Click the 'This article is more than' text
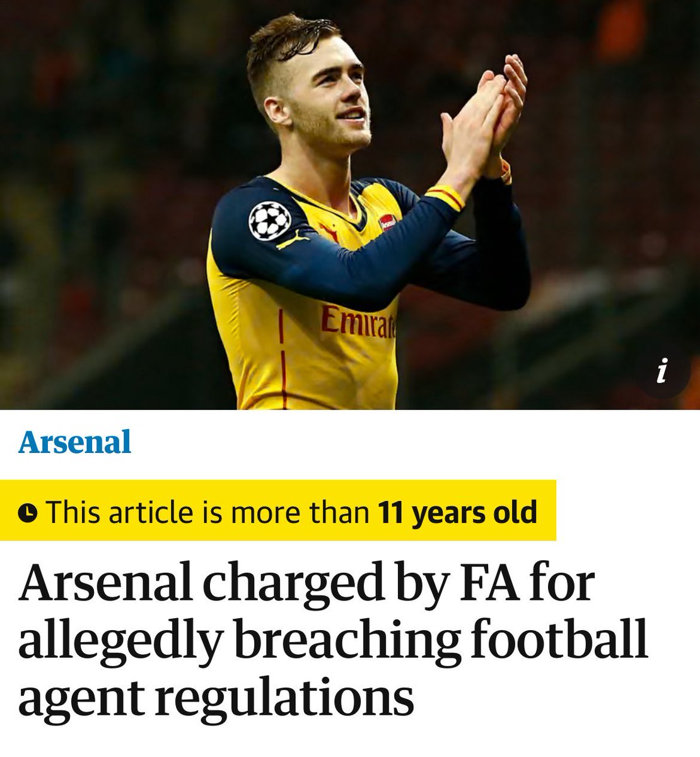The image size is (700, 757). click(207, 511)
